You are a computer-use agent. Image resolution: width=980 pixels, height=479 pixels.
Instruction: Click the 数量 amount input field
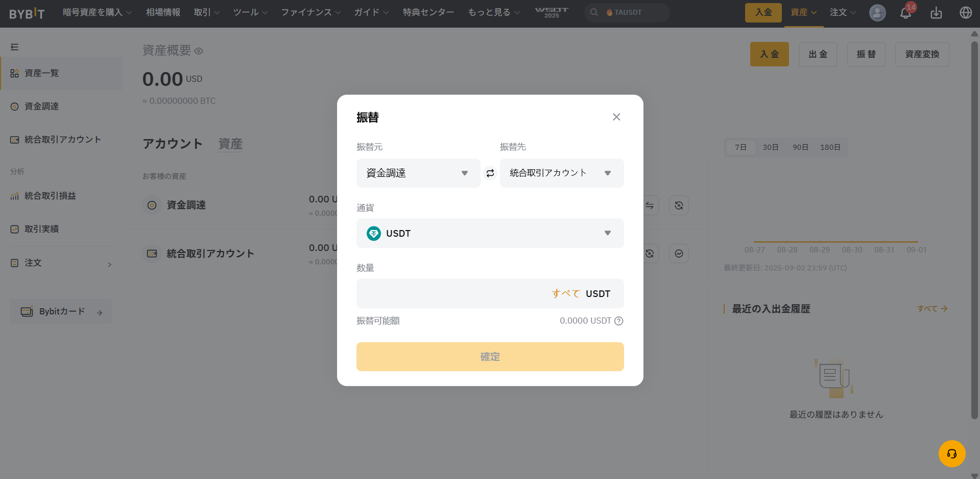coord(452,294)
